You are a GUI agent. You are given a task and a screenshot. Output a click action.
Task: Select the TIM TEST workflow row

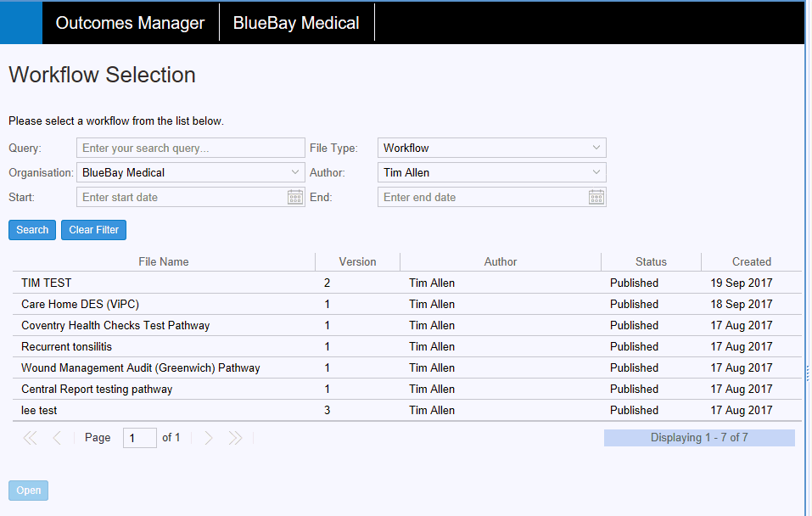pyautogui.click(x=47, y=283)
